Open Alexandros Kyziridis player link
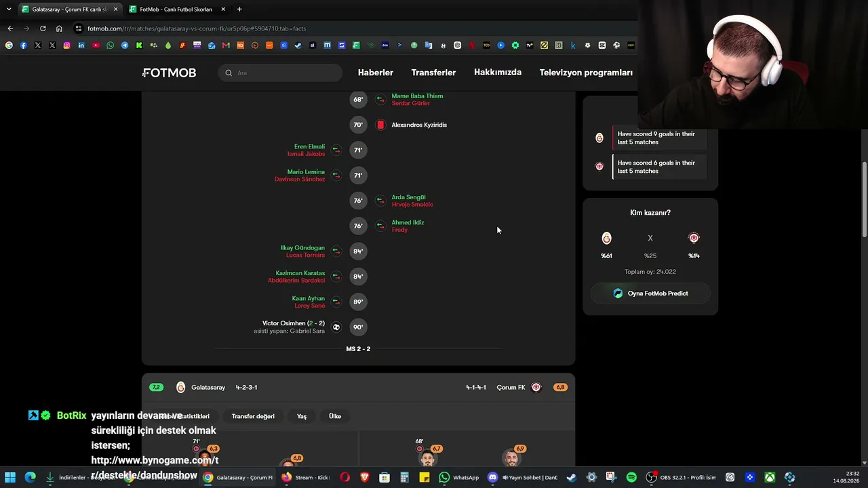 (x=419, y=125)
